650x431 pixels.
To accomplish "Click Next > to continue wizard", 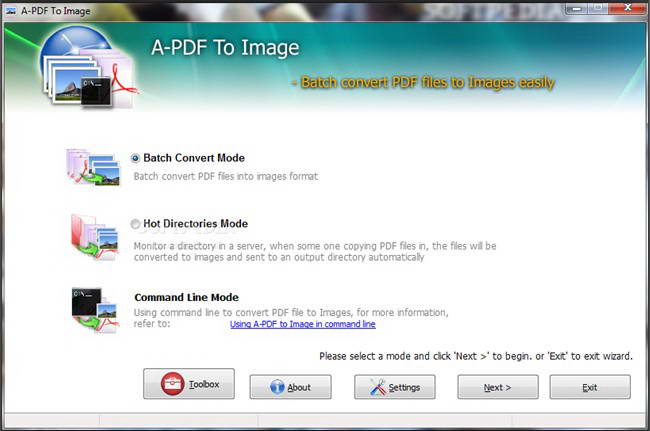I will pyautogui.click(x=498, y=387).
